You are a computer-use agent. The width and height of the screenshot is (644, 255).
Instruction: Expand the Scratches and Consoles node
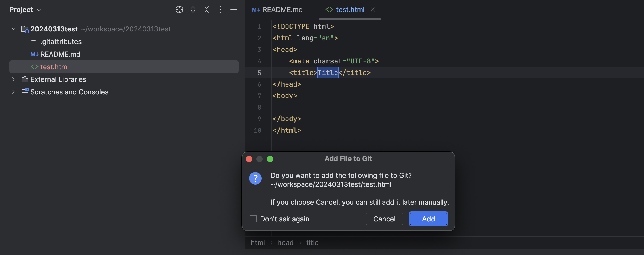(13, 92)
